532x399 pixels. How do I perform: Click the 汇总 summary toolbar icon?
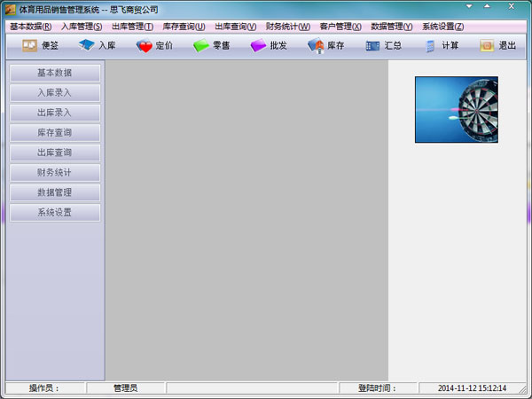click(372, 45)
